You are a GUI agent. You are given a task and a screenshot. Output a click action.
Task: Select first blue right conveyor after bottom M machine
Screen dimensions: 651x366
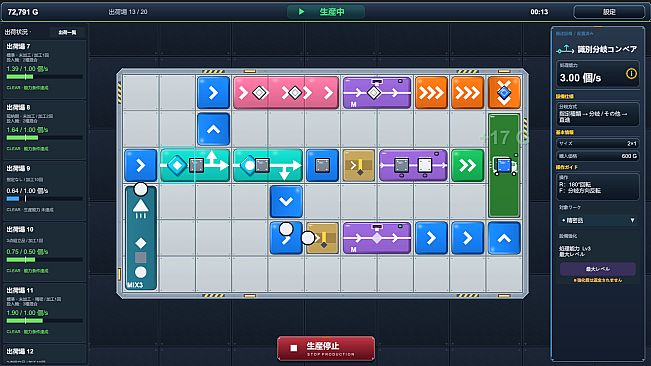click(431, 238)
